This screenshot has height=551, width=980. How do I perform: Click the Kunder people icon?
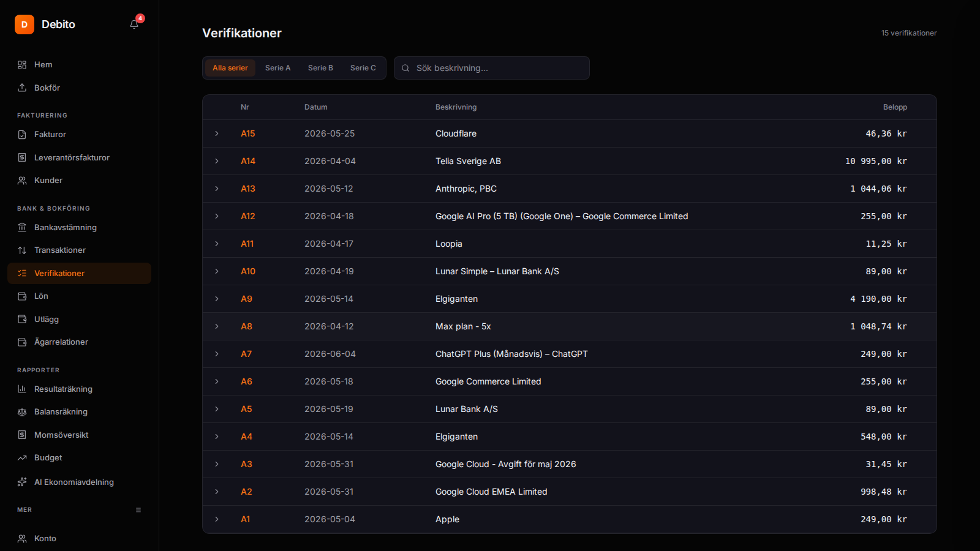tap(22, 181)
